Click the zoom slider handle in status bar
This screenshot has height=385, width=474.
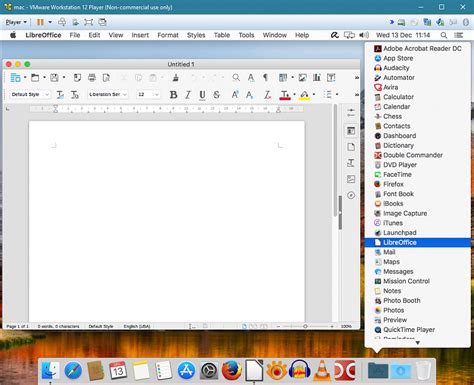click(x=305, y=326)
